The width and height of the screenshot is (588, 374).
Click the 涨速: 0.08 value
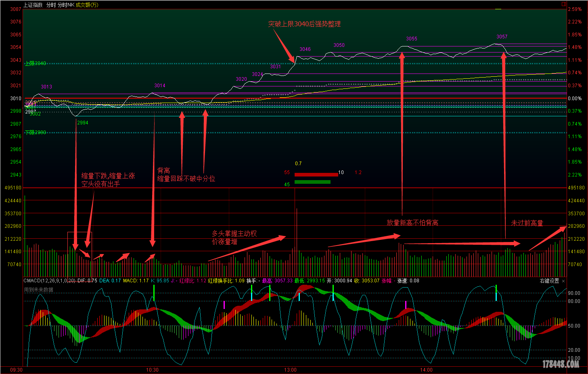pyautogui.click(x=408, y=281)
